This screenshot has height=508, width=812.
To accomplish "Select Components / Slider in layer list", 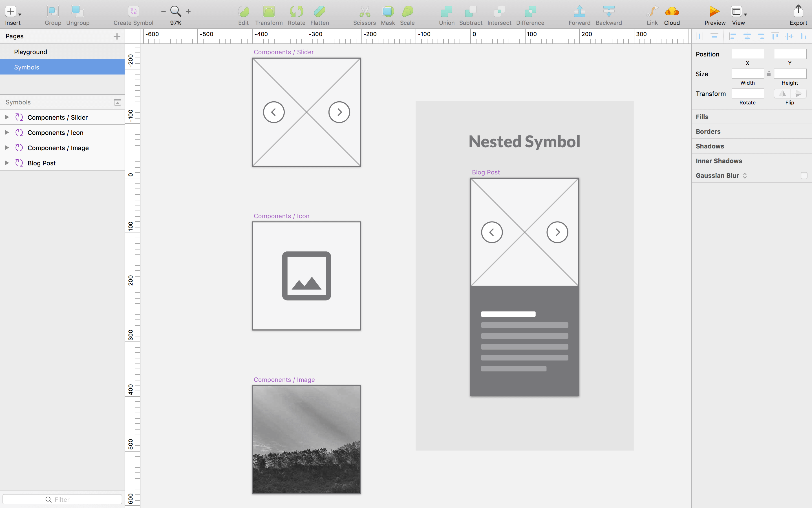I will pyautogui.click(x=62, y=117).
